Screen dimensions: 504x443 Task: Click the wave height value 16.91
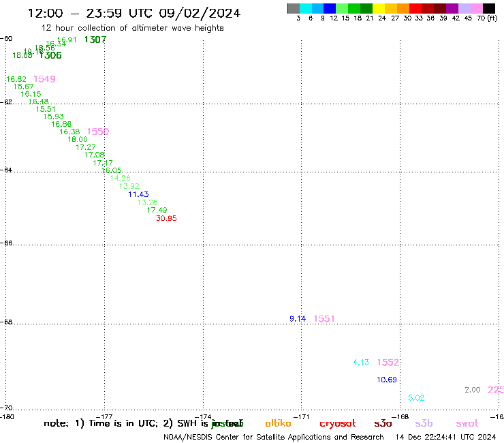(x=67, y=40)
